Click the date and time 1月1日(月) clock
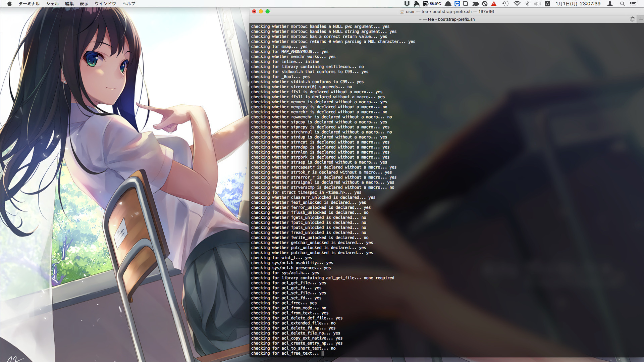This screenshot has height=362, width=644. (x=578, y=4)
